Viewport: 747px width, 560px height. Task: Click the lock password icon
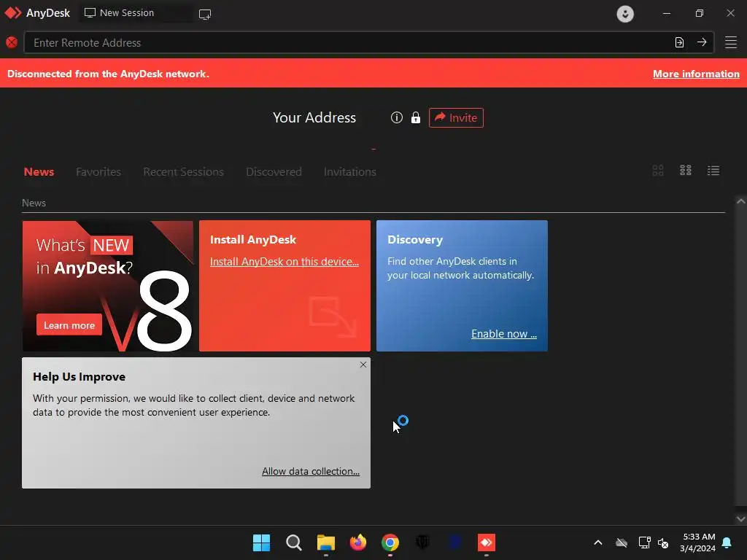coord(416,117)
